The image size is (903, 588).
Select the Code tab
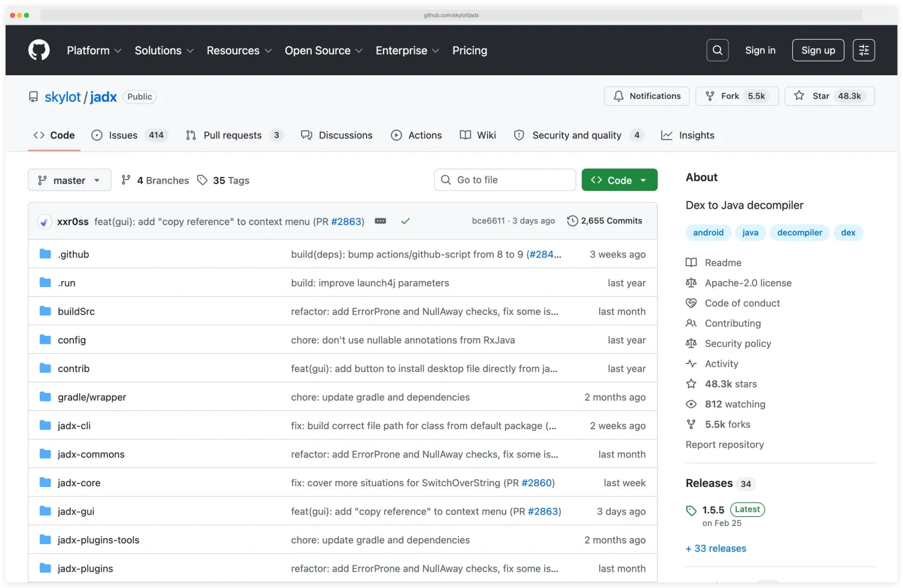[x=54, y=135]
